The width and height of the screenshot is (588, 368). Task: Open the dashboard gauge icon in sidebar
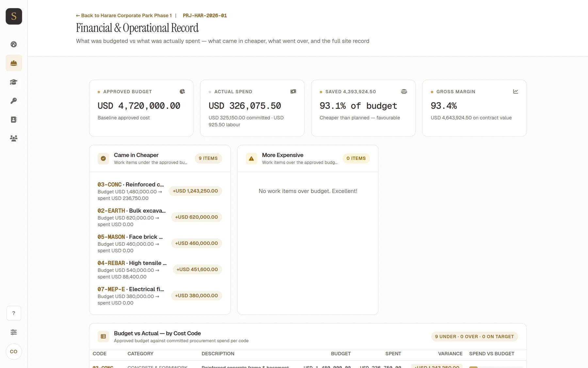coord(14,44)
